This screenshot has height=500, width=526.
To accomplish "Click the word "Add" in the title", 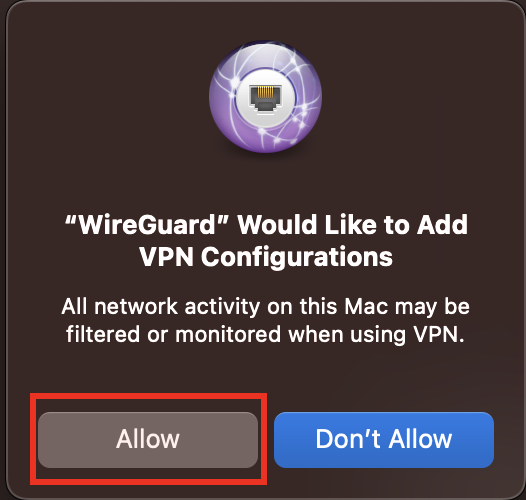I will [x=442, y=225].
